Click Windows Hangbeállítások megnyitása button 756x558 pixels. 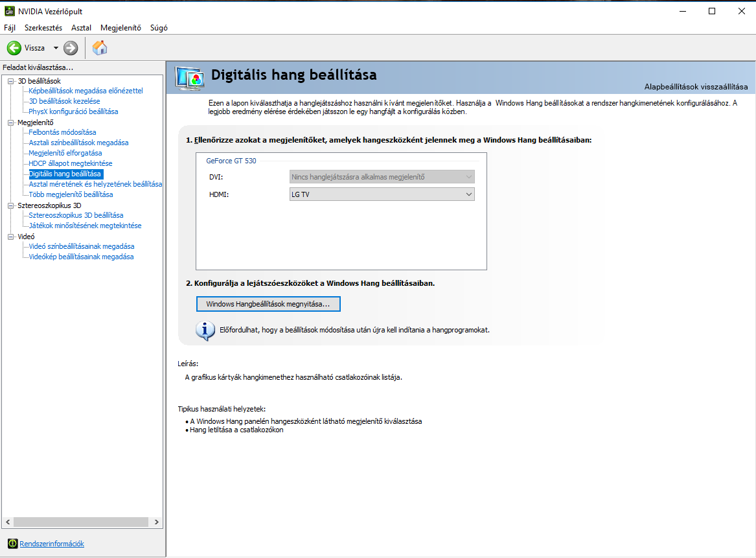point(268,304)
